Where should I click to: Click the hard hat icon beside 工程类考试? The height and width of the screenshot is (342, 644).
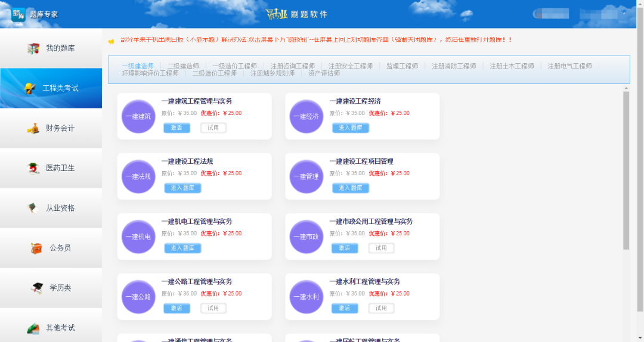tap(30, 88)
